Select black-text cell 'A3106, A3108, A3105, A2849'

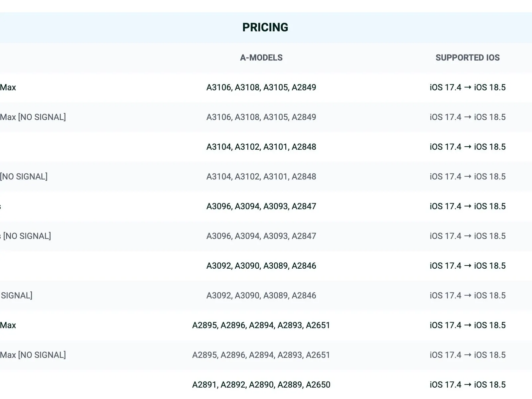point(261,87)
